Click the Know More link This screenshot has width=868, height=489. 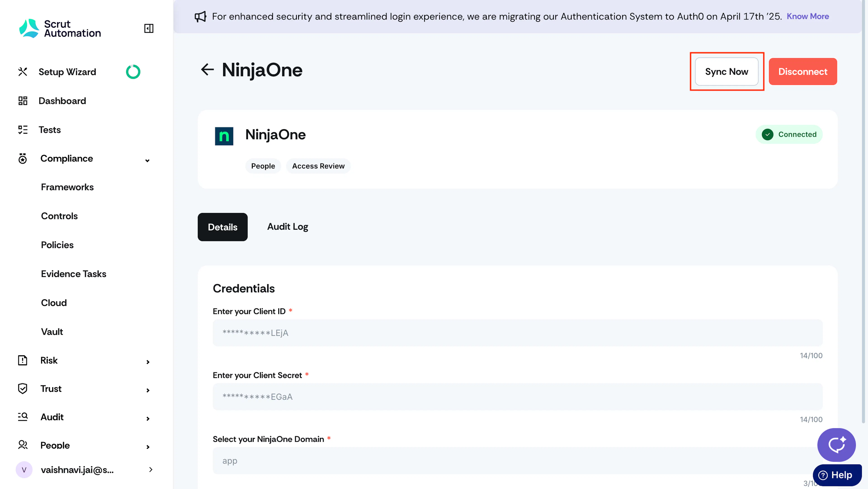click(808, 16)
